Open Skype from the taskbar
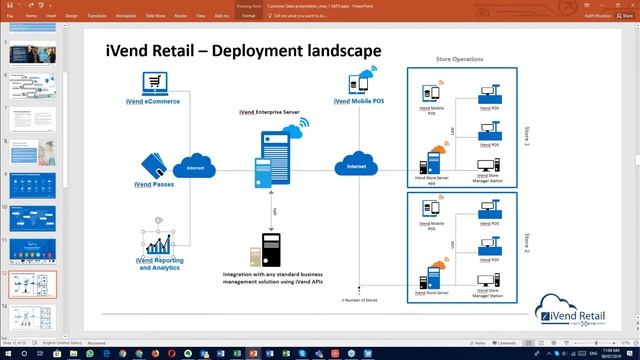640x360 pixels. [x=302, y=353]
